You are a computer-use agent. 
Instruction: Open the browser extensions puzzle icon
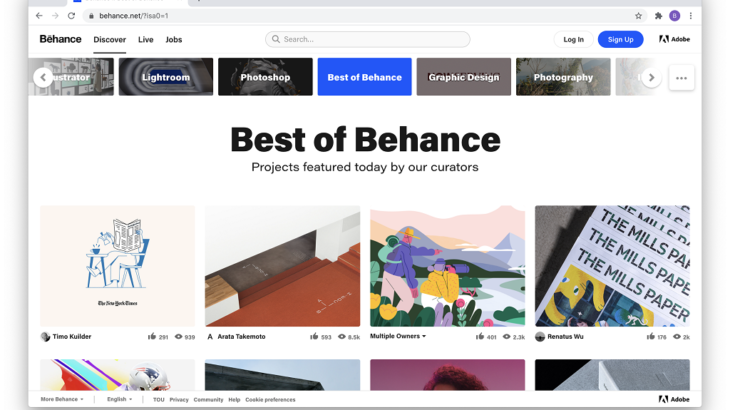coord(658,16)
